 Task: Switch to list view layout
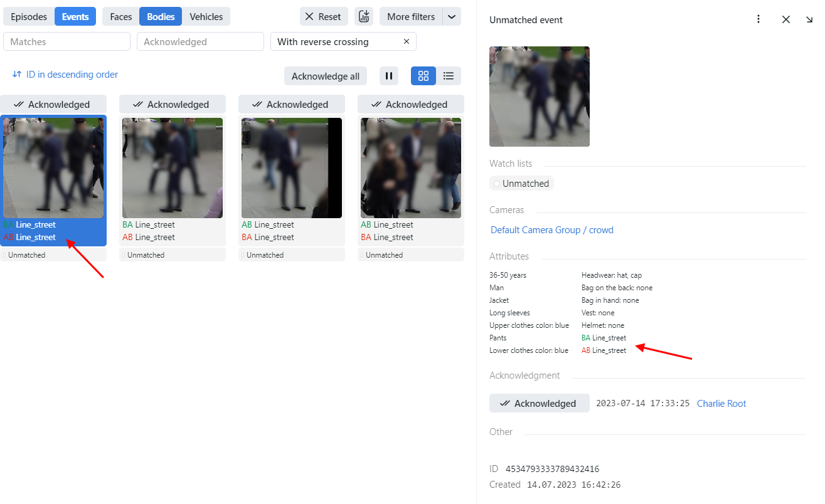(x=449, y=76)
